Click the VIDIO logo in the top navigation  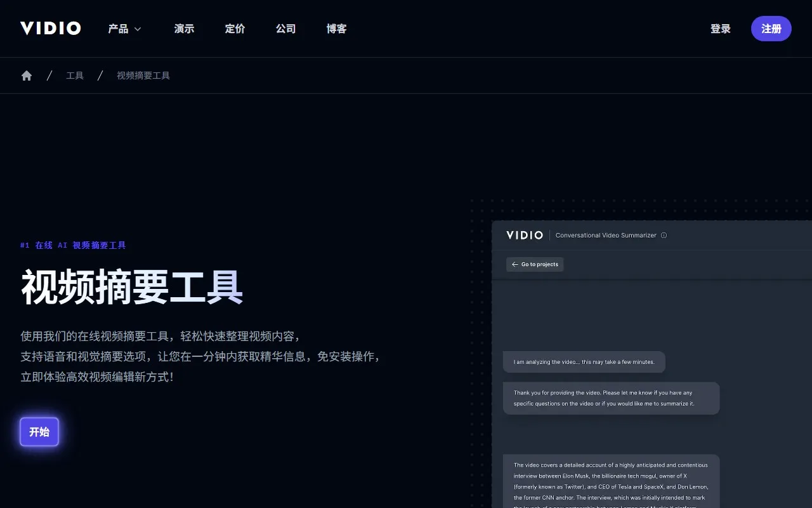pyautogui.click(x=50, y=28)
